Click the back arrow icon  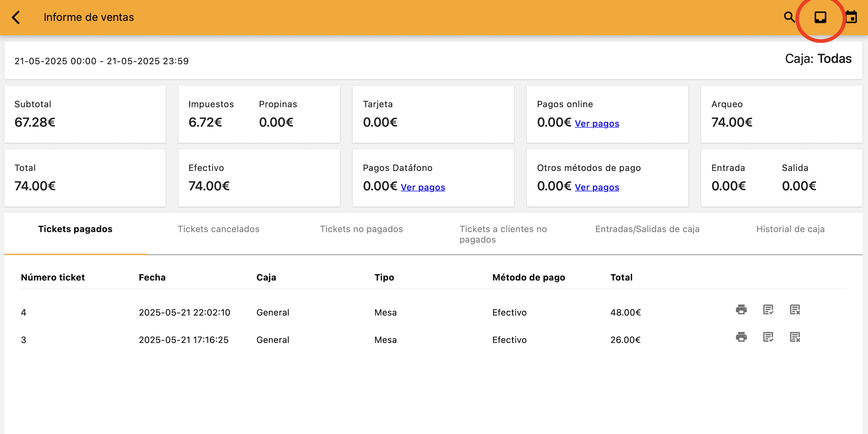click(x=16, y=17)
